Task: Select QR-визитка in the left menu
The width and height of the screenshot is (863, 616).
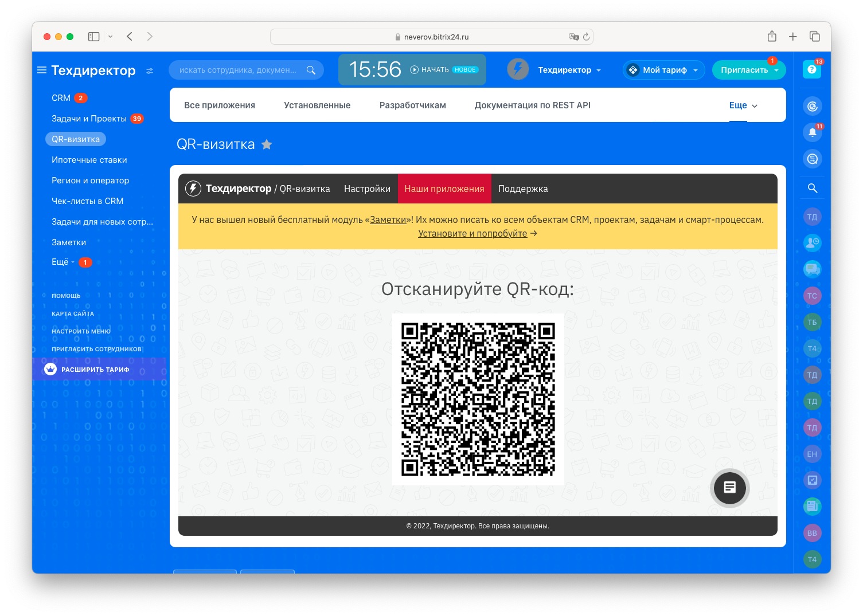Action: coord(76,139)
